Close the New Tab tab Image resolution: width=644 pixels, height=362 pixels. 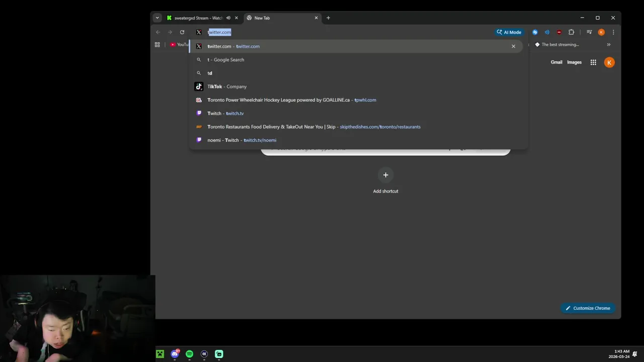click(316, 18)
